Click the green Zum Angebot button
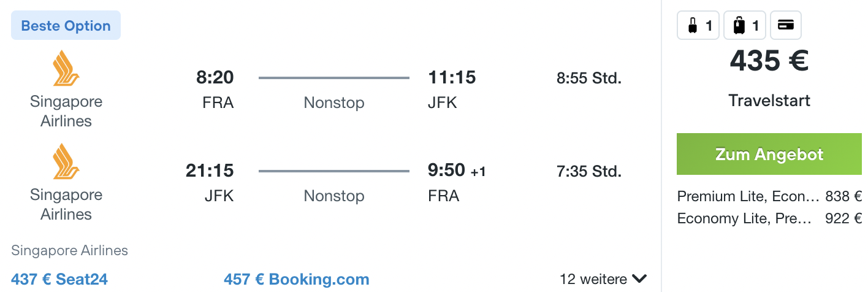This screenshot has width=868, height=292. tap(769, 155)
